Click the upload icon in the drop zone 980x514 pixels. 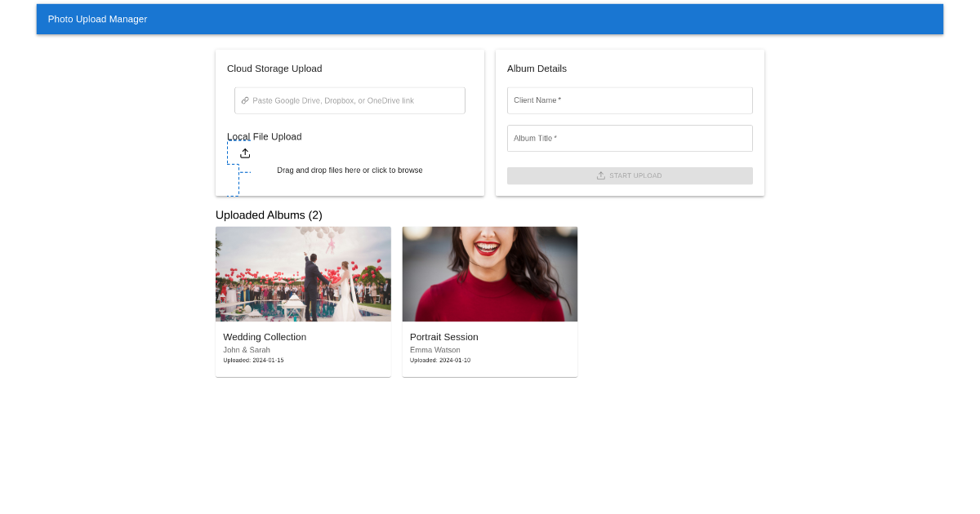click(x=245, y=153)
